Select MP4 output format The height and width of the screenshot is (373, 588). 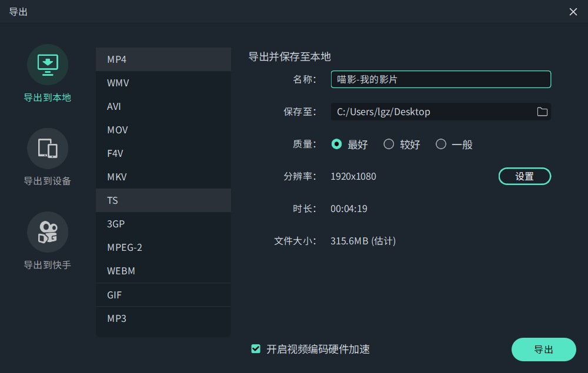(163, 59)
